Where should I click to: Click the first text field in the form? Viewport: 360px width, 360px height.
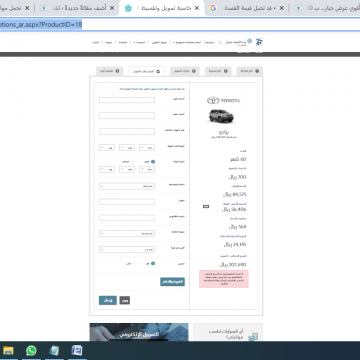tap(127, 100)
